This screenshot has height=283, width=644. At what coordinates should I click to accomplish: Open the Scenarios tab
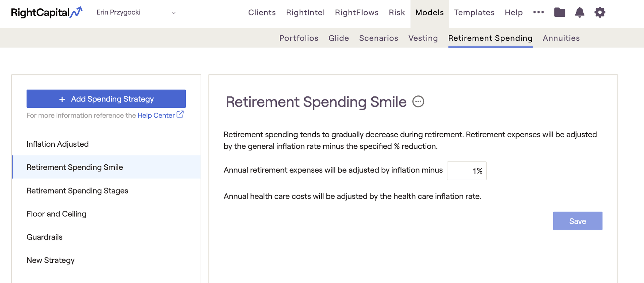tap(378, 38)
